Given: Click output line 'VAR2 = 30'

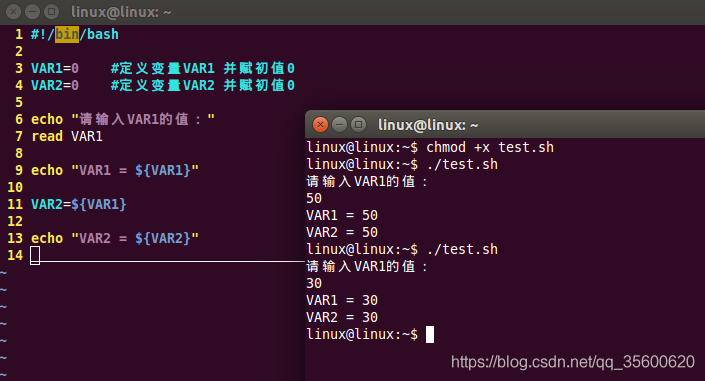Looking at the screenshot, I should tap(342, 318).
